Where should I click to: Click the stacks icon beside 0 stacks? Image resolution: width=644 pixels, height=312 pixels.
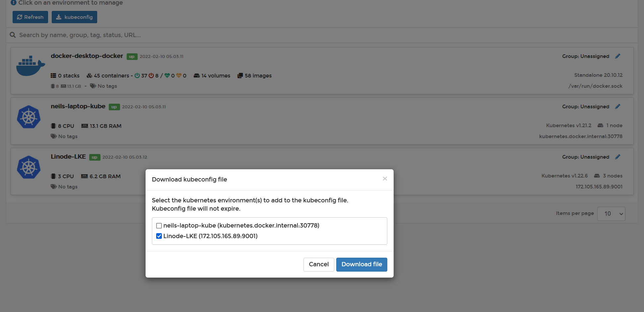53,76
